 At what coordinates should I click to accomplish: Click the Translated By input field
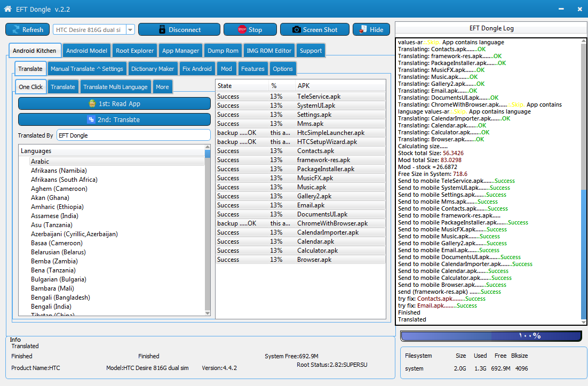coord(133,135)
